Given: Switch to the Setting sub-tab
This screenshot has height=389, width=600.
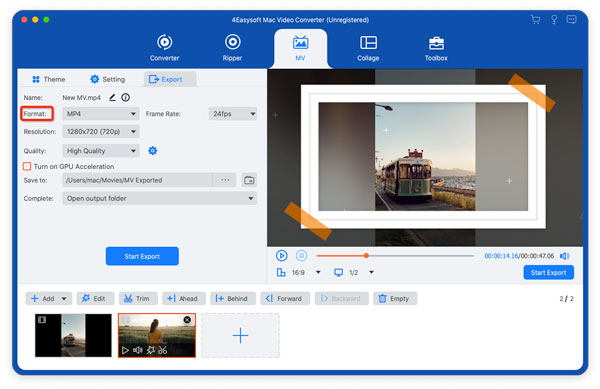Looking at the screenshot, I should [x=108, y=79].
